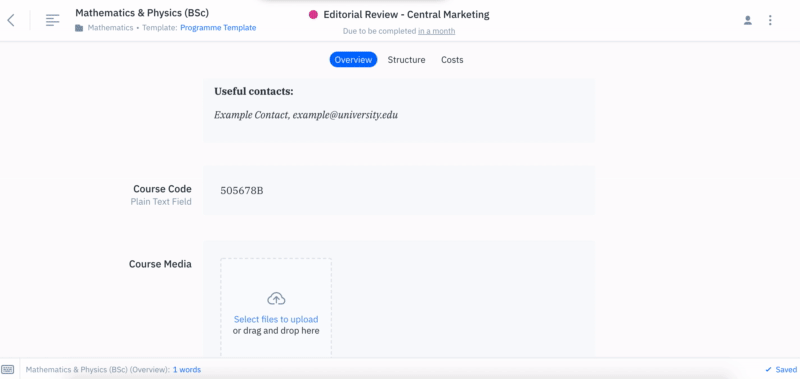Open the user account icon
The image size is (800, 379).
coord(747,20)
